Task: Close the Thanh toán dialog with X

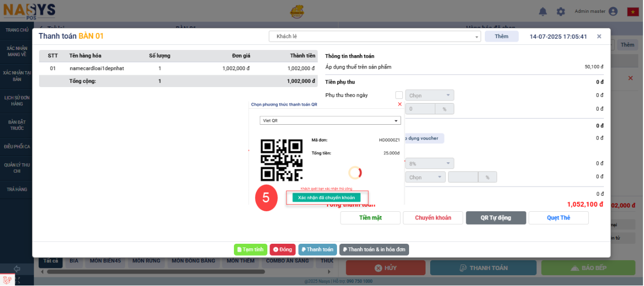Action: [599, 37]
